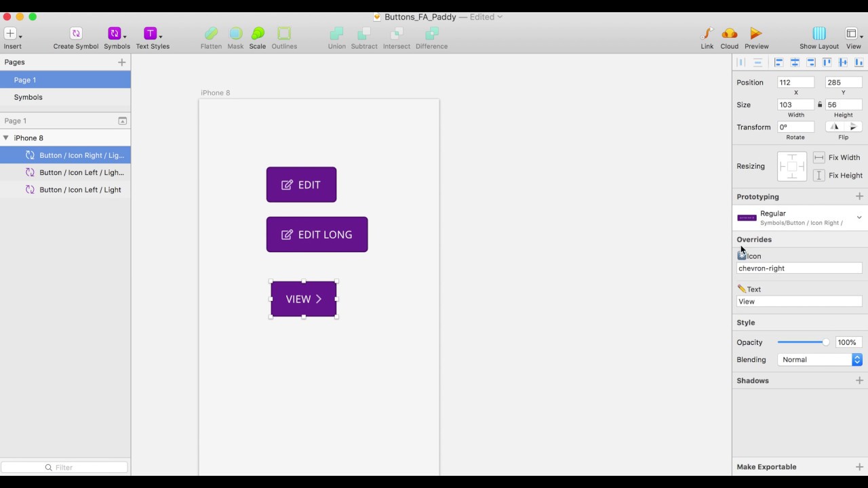Open the symbol instance dropdown showing Regular
This screenshot has height=488, width=868.
(859, 217)
